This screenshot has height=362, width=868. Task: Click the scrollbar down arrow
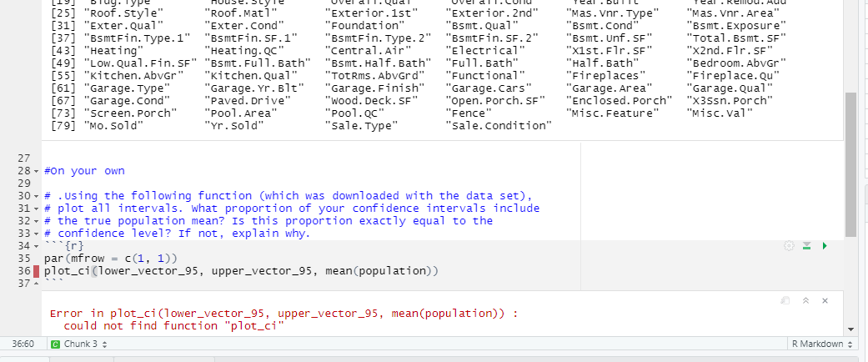850,330
